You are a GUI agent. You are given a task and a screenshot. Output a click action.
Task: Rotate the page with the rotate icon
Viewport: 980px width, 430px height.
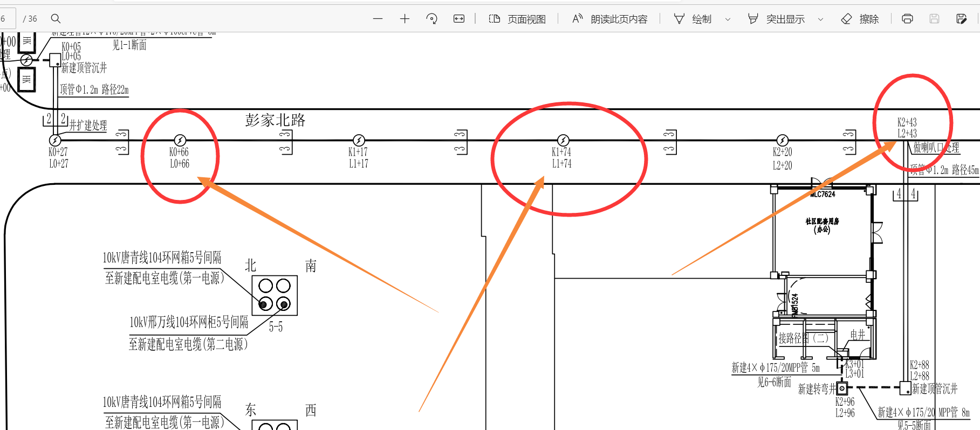pyautogui.click(x=431, y=19)
